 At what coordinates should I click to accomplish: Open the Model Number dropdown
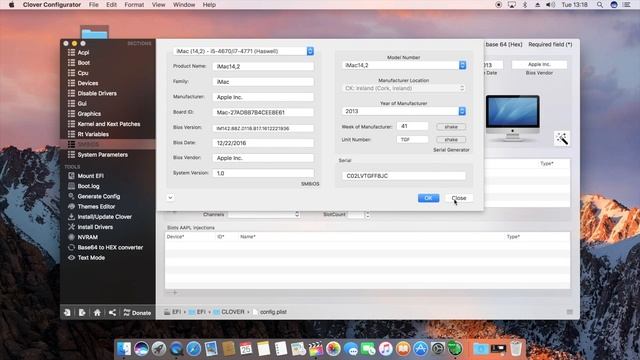(x=404, y=65)
